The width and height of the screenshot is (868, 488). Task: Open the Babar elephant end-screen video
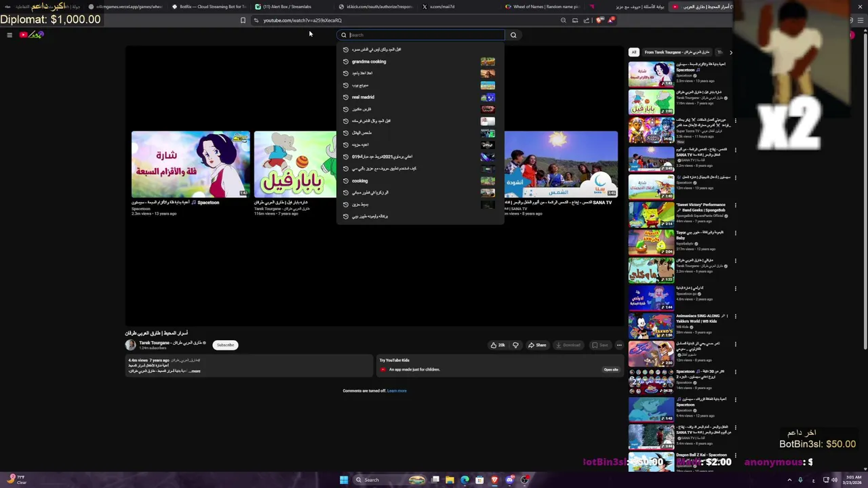click(x=295, y=164)
